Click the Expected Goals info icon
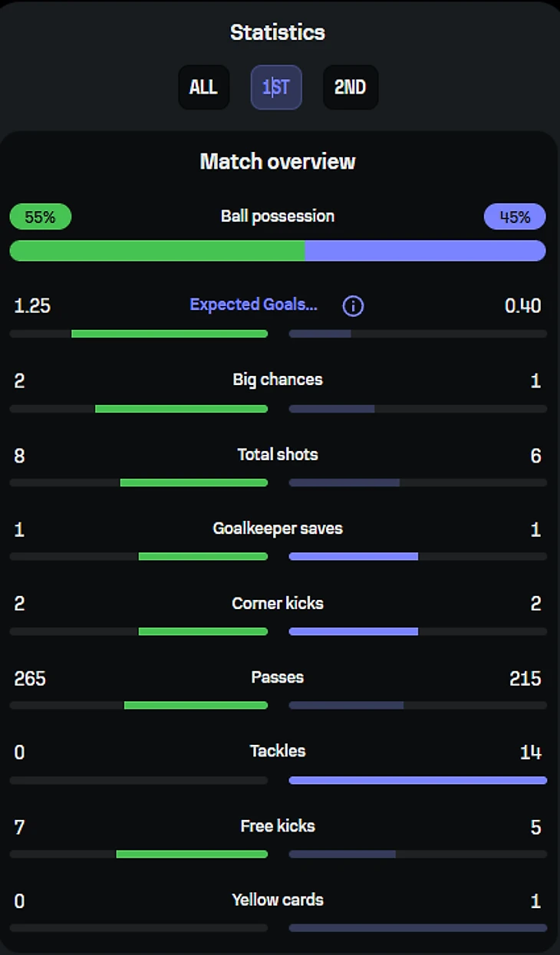Image resolution: width=560 pixels, height=955 pixels. point(353,306)
